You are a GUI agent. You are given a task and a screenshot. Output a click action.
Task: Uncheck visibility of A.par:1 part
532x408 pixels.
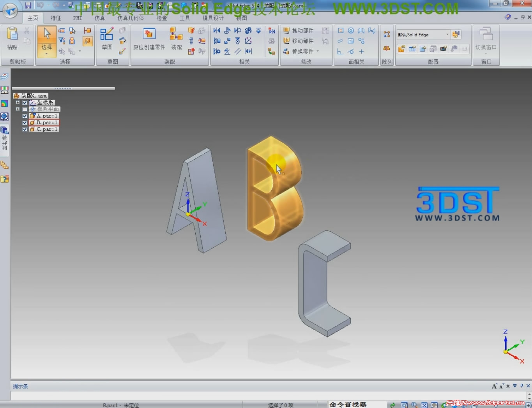pyautogui.click(x=24, y=116)
